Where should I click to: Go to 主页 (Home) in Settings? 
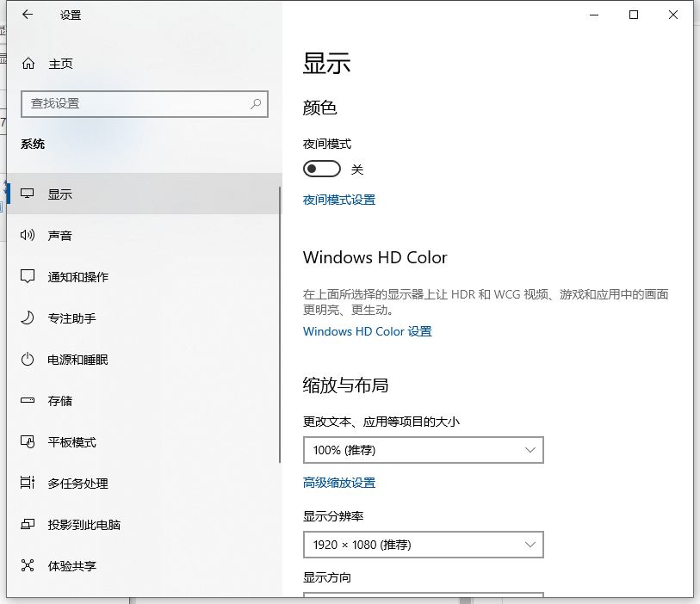tap(60, 63)
